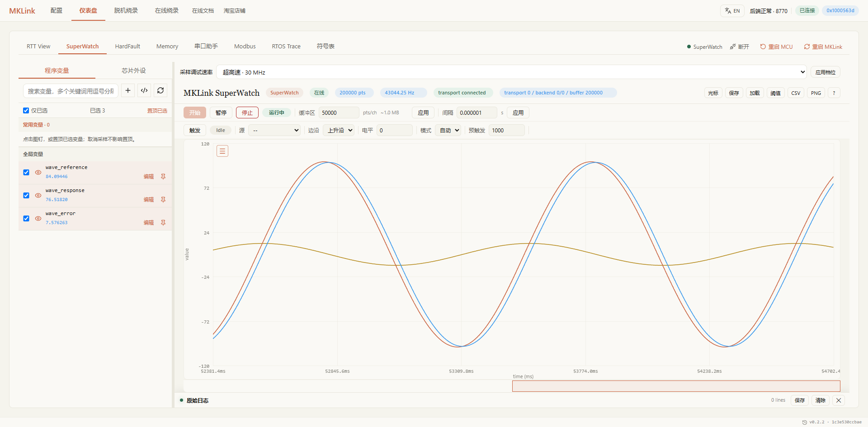Click the timeline range selector bar
This screenshot has width=868, height=427.
point(676,386)
